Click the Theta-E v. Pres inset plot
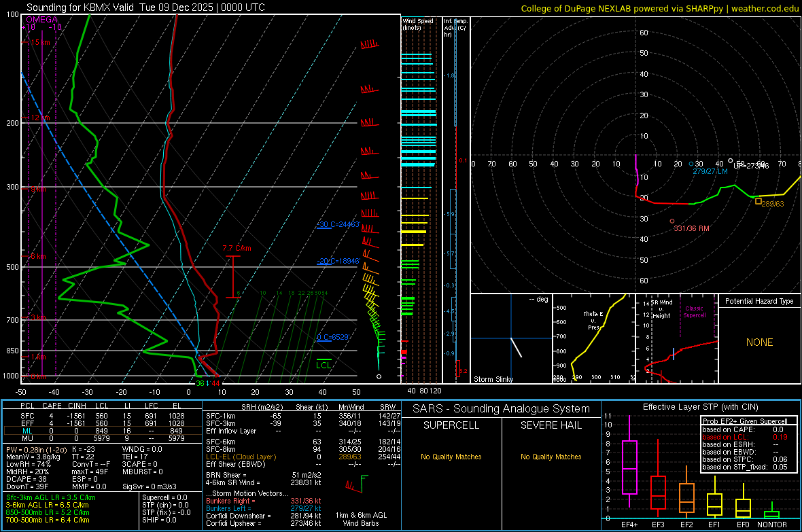Viewport: 802px width, 532px height. 594,338
